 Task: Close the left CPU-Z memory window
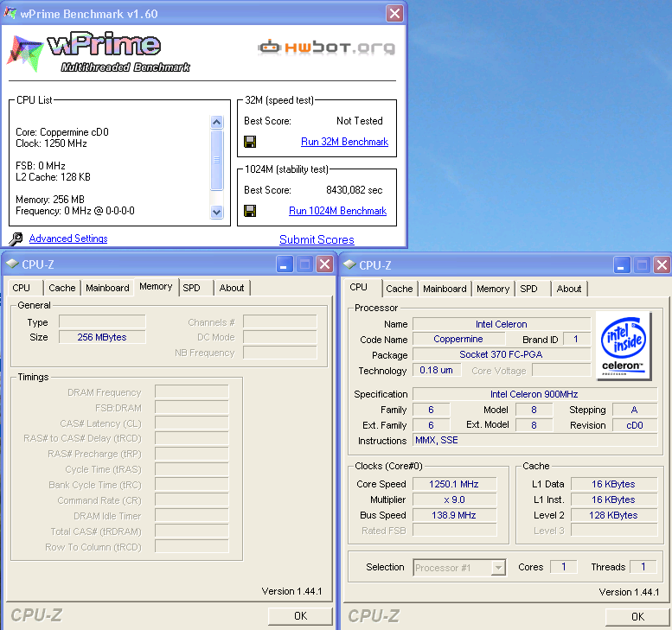point(325,264)
